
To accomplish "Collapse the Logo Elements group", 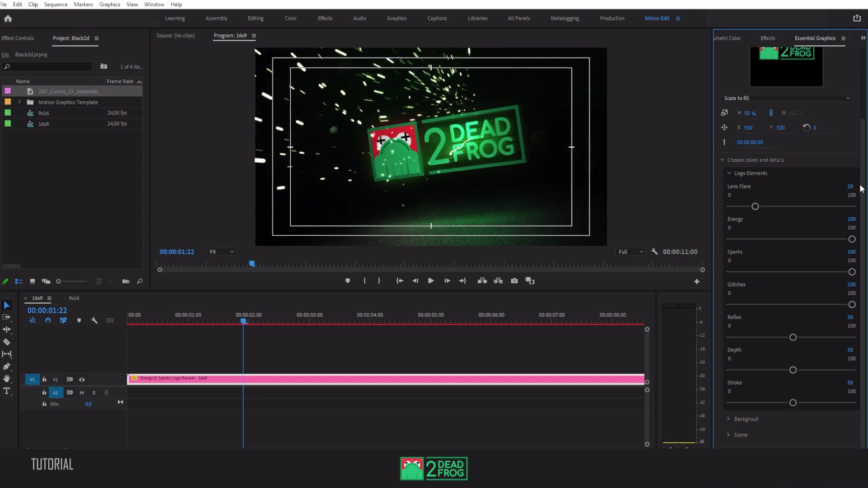I will 729,173.
